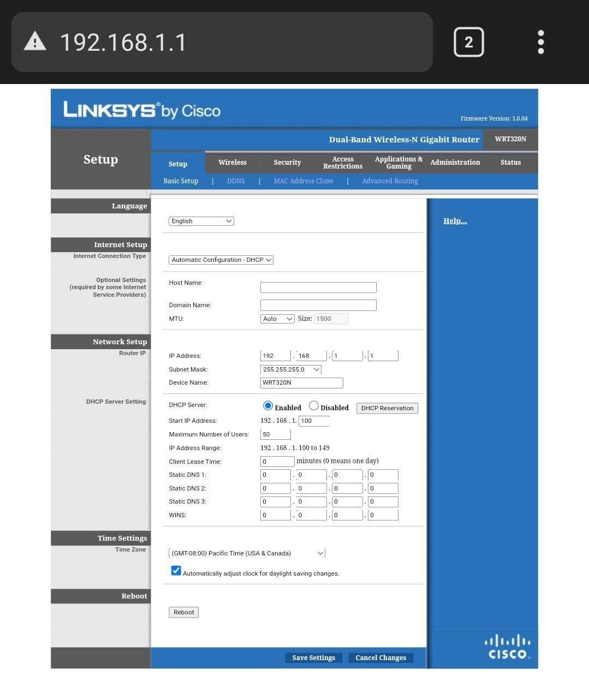Click Save Settings
The height and width of the screenshot is (700, 589).
click(x=313, y=658)
